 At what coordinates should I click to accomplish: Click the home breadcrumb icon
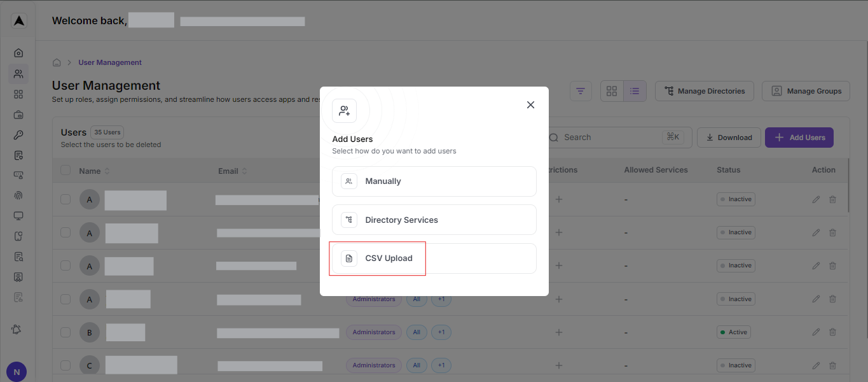(57, 62)
